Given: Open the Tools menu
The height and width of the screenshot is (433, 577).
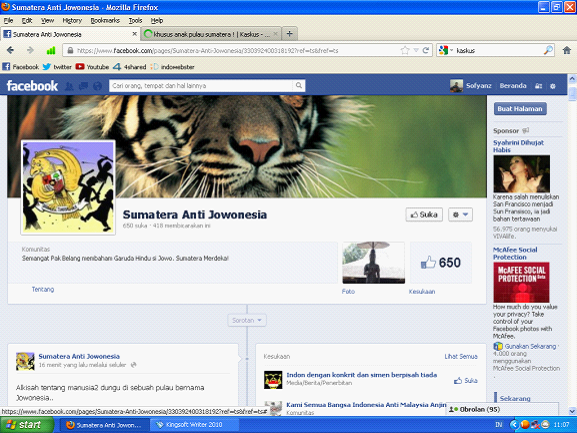Looking at the screenshot, I should 135,20.
